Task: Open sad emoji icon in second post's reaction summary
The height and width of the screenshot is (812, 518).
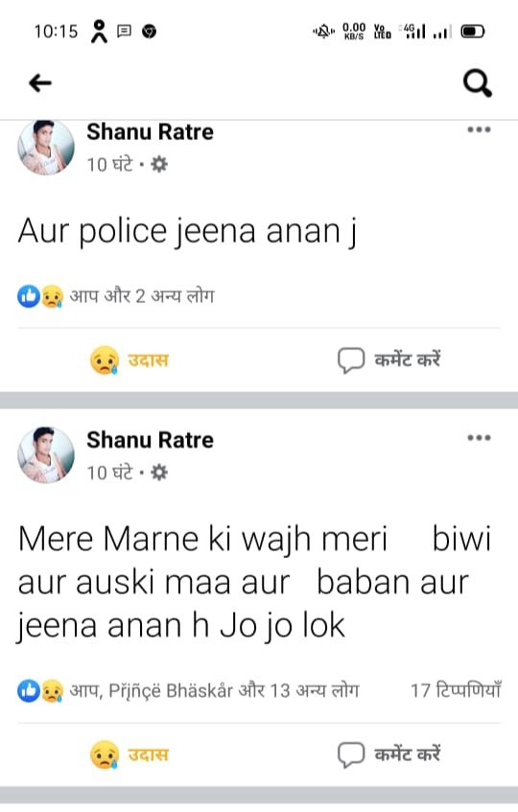Action: tap(52, 691)
